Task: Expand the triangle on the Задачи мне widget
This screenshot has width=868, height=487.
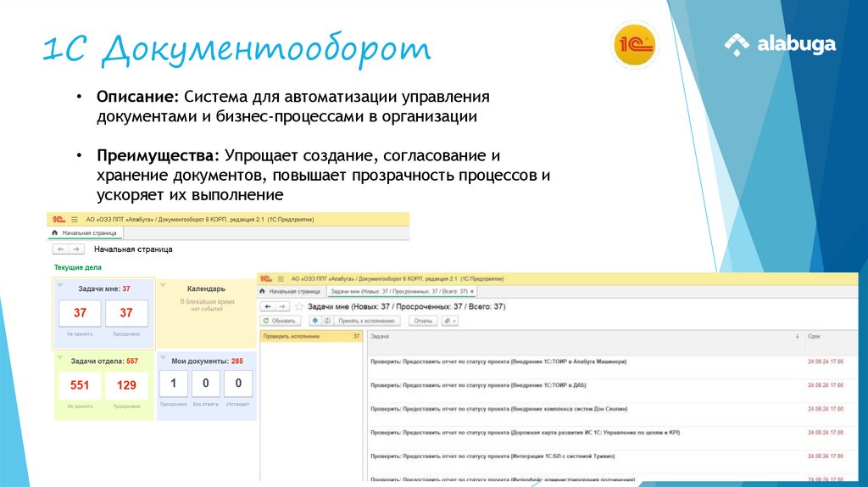Action: (60, 286)
